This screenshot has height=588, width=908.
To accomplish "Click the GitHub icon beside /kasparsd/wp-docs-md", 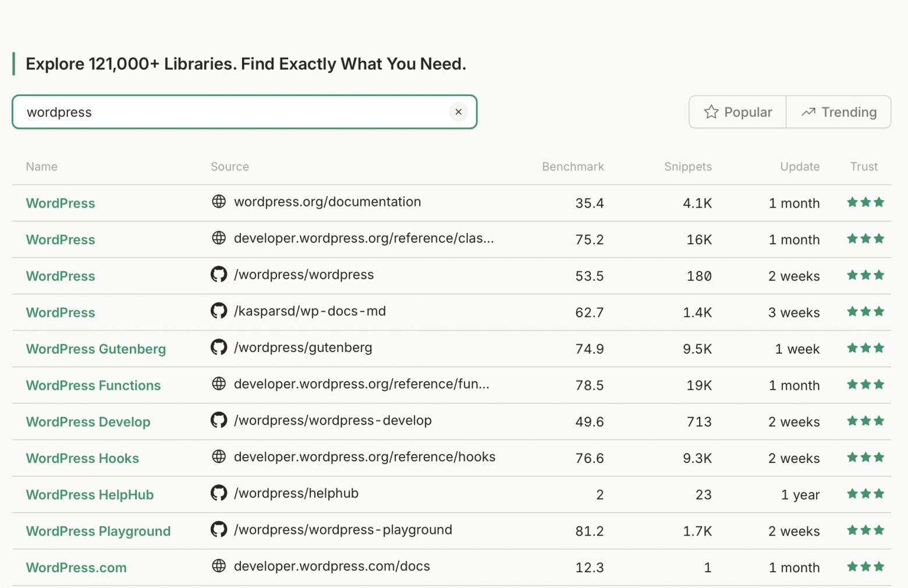I will click(219, 311).
